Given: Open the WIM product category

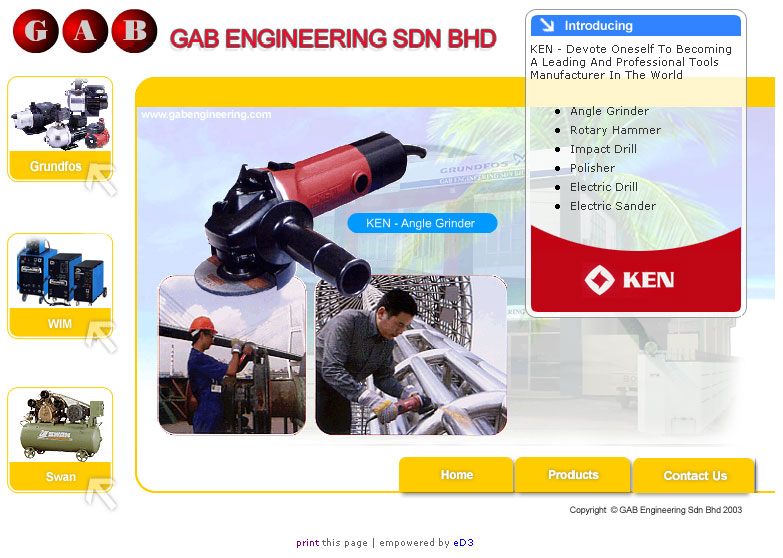Looking at the screenshot, I should point(59,323).
